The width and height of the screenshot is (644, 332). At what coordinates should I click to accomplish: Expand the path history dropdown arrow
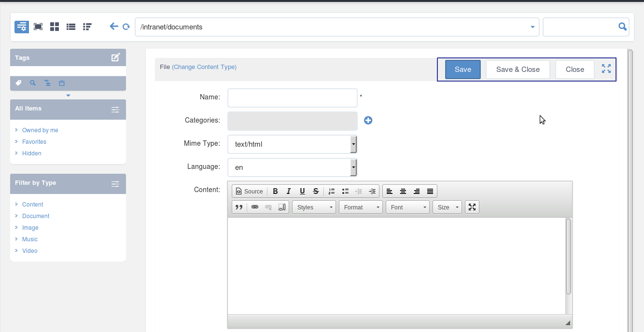coord(532,27)
